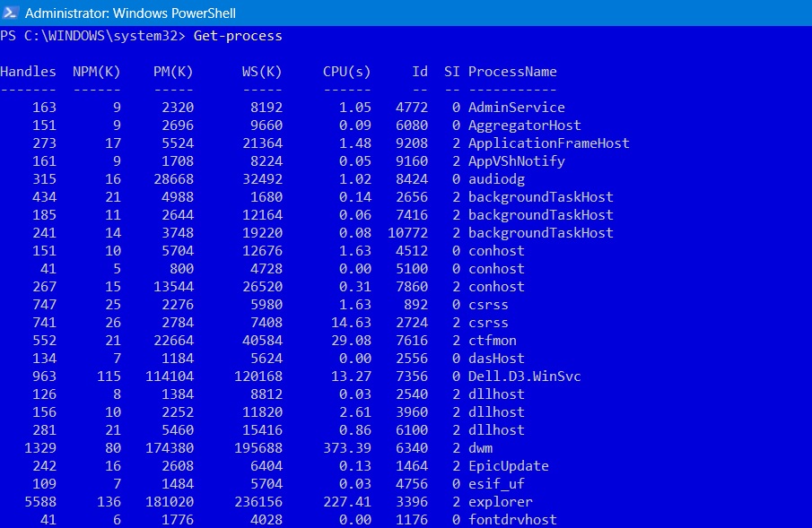Select the ApplicationFrameHost process name
The image size is (812, 528).
(x=548, y=143)
